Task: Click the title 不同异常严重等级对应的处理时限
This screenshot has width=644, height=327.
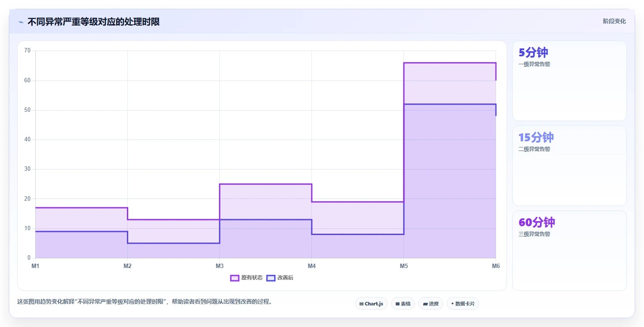Action: 93,22
